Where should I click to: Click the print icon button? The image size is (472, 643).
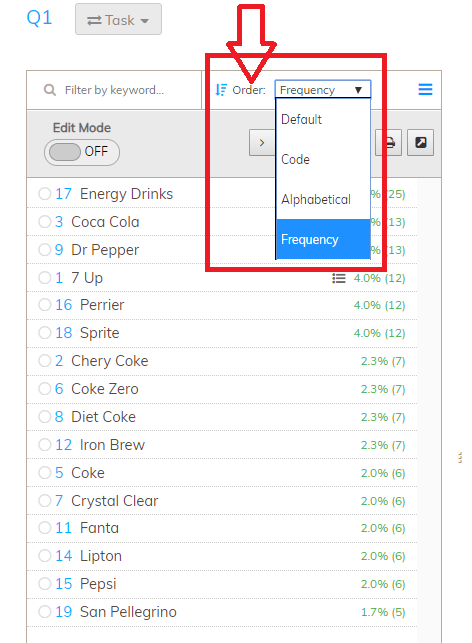tap(388, 143)
